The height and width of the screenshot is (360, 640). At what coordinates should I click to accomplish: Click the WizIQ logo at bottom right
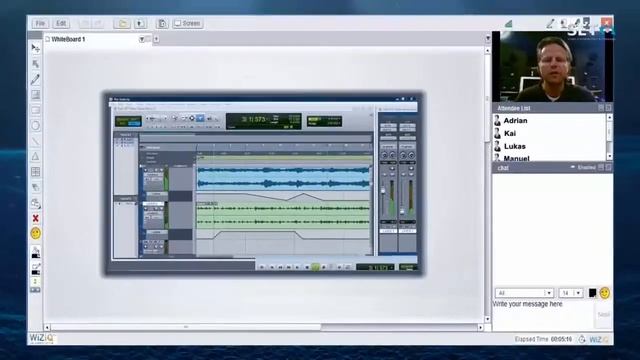tap(599, 340)
